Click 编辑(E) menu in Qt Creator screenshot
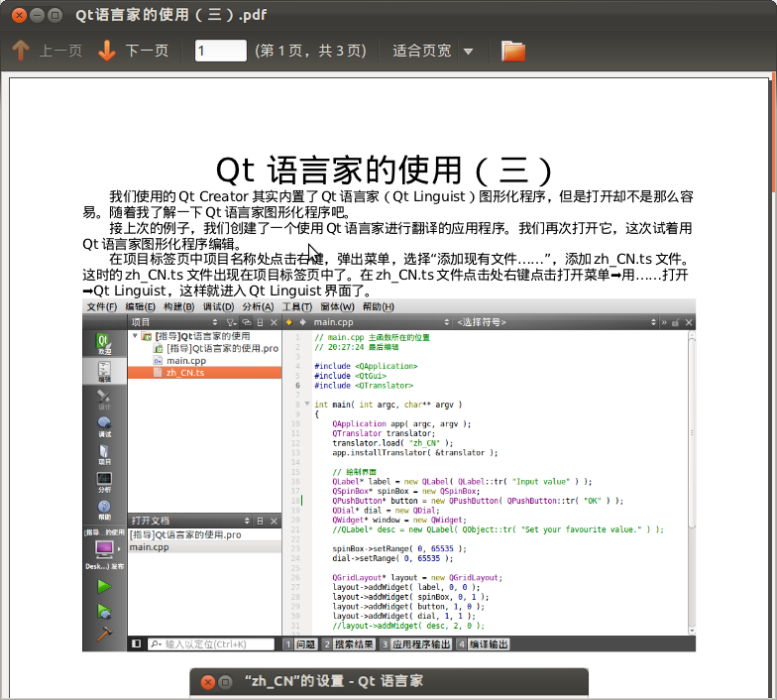 [x=141, y=307]
